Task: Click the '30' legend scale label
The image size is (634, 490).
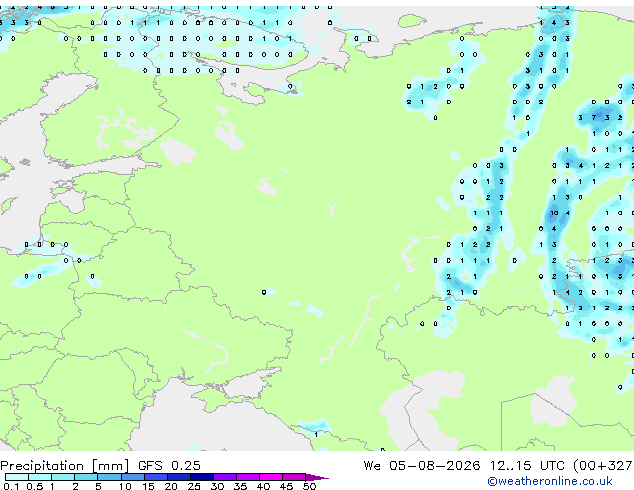Action: [217, 486]
